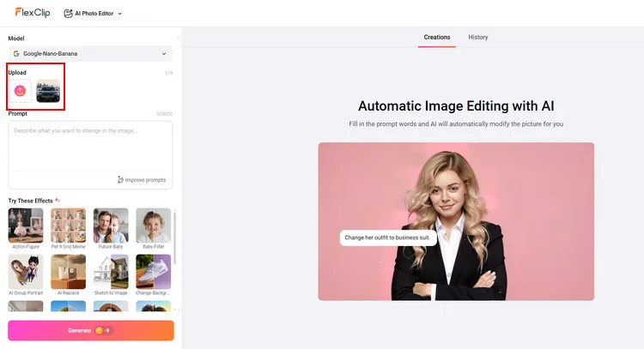Image resolution: width=644 pixels, height=349 pixels.
Task: Choose the Sketch to Image effect
Action: coord(111,274)
